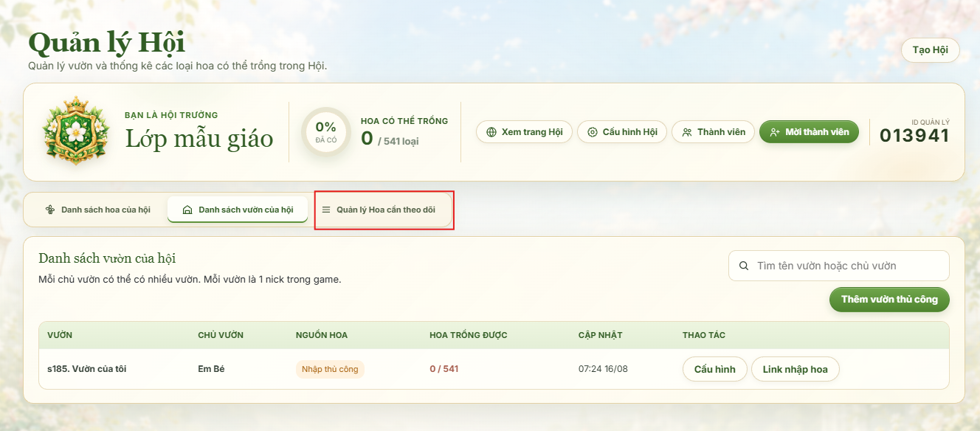The height and width of the screenshot is (431, 980).
Task: Click the 0% progress ring
Action: click(x=325, y=132)
